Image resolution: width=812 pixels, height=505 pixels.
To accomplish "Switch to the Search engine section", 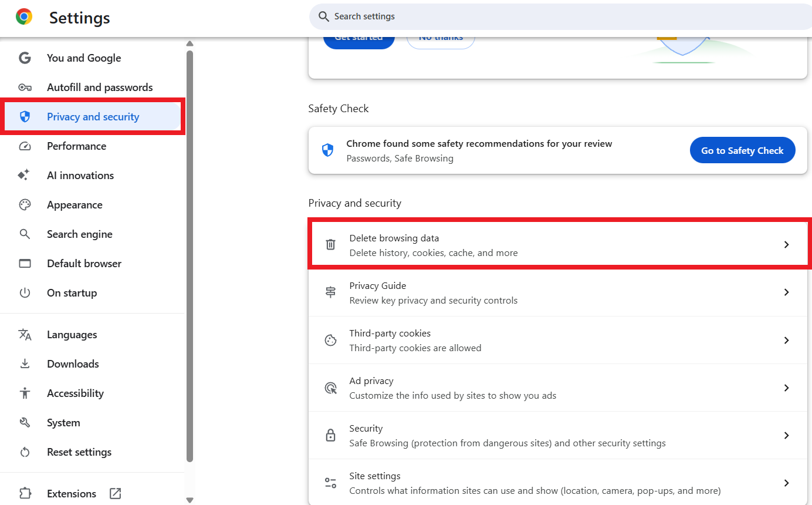I will [x=79, y=234].
